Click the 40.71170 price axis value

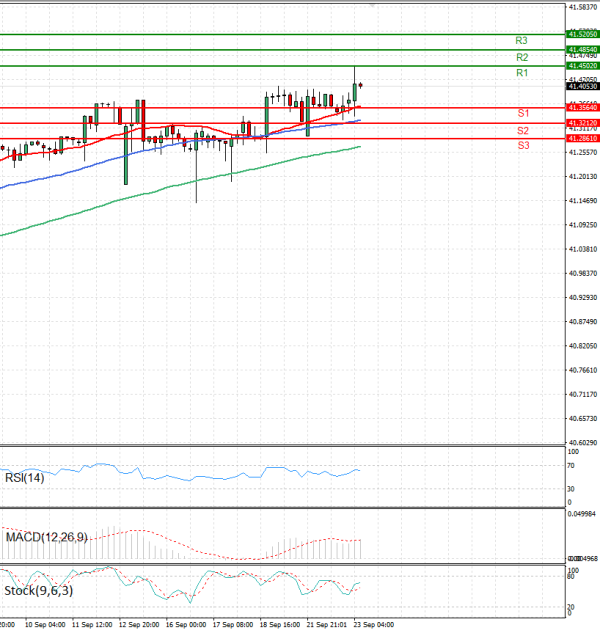click(583, 395)
